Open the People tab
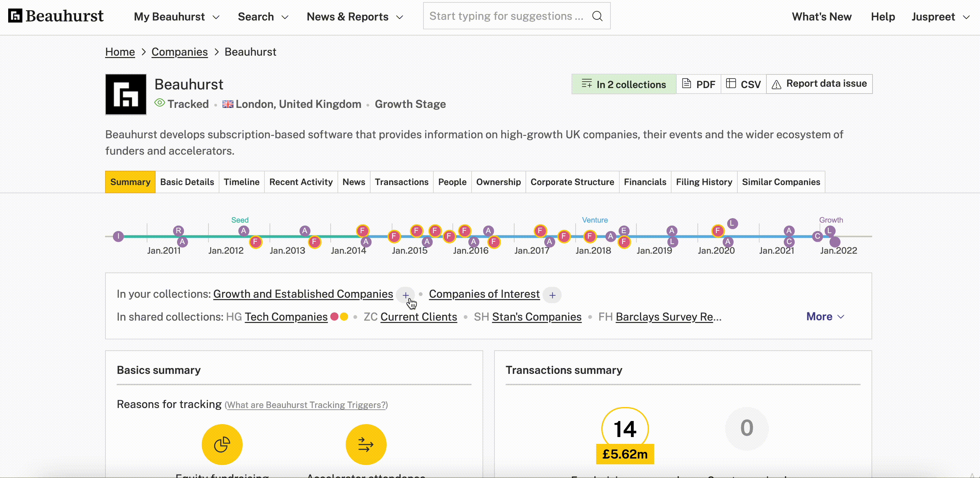Image resolution: width=980 pixels, height=478 pixels. [x=452, y=182]
